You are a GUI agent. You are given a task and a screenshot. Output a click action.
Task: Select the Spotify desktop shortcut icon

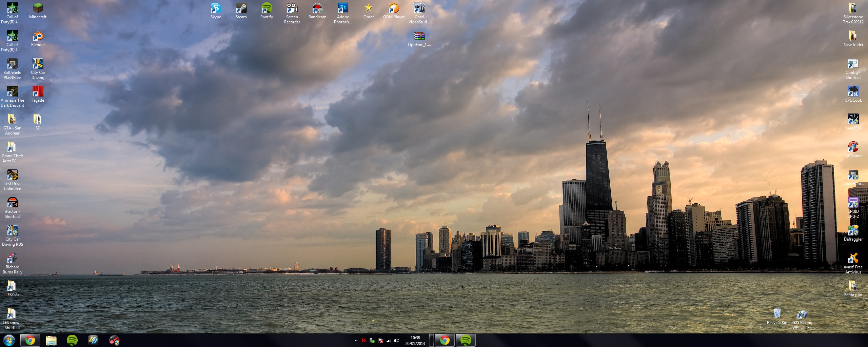pos(267,11)
